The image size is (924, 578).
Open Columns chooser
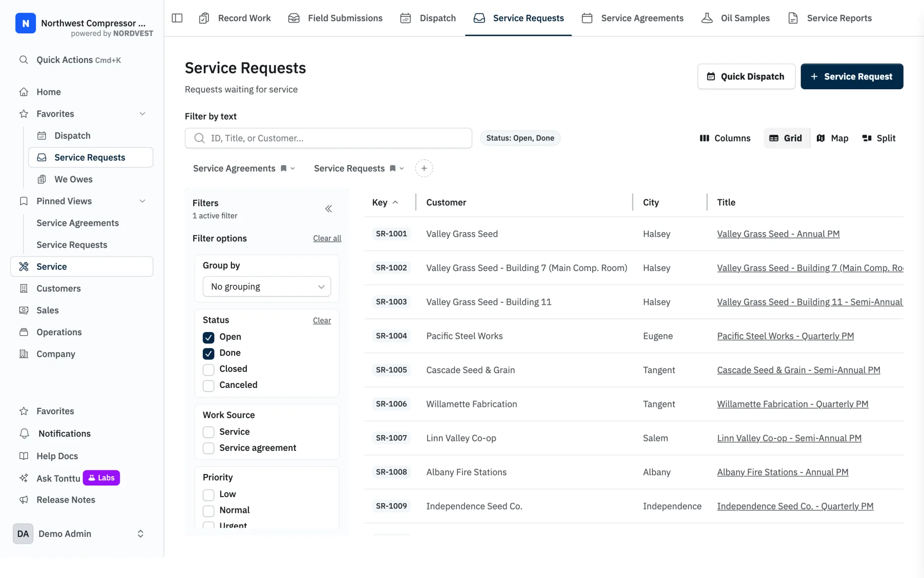click(x=725, y=138)
